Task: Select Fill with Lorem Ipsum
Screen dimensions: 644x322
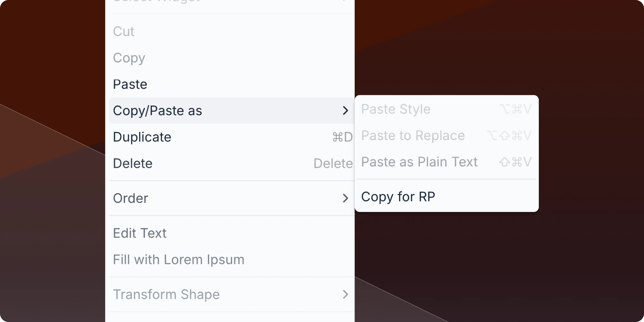Action: point(179,260)
